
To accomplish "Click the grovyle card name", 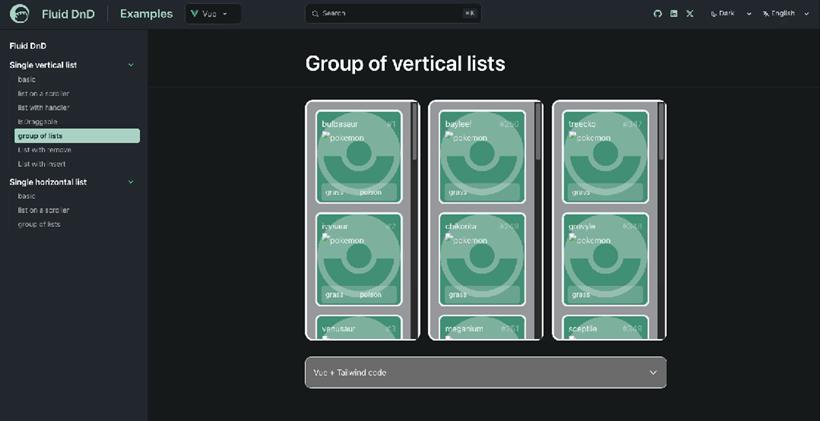I will [581, 226].
